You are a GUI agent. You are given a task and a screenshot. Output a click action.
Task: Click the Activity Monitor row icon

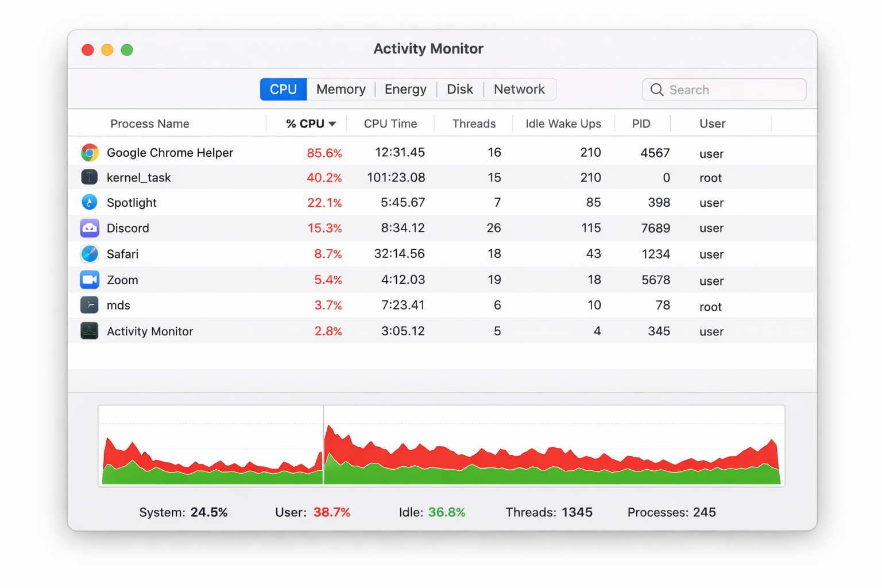tap(90, 331)
